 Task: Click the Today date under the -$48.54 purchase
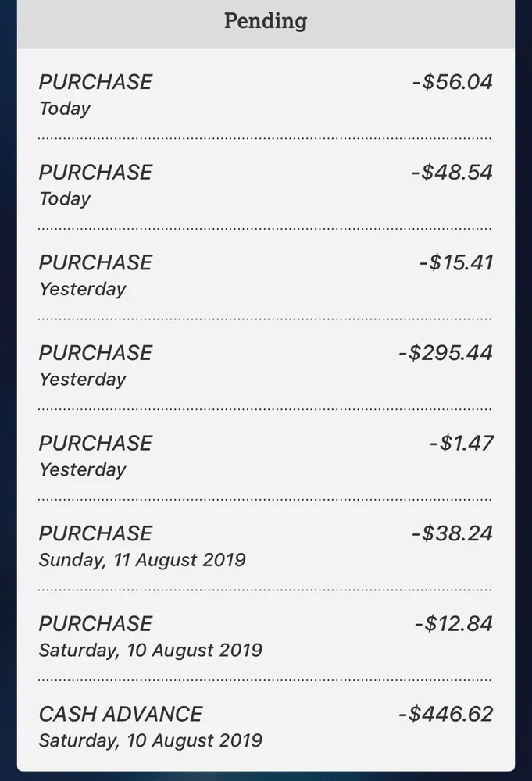point(65,199)
